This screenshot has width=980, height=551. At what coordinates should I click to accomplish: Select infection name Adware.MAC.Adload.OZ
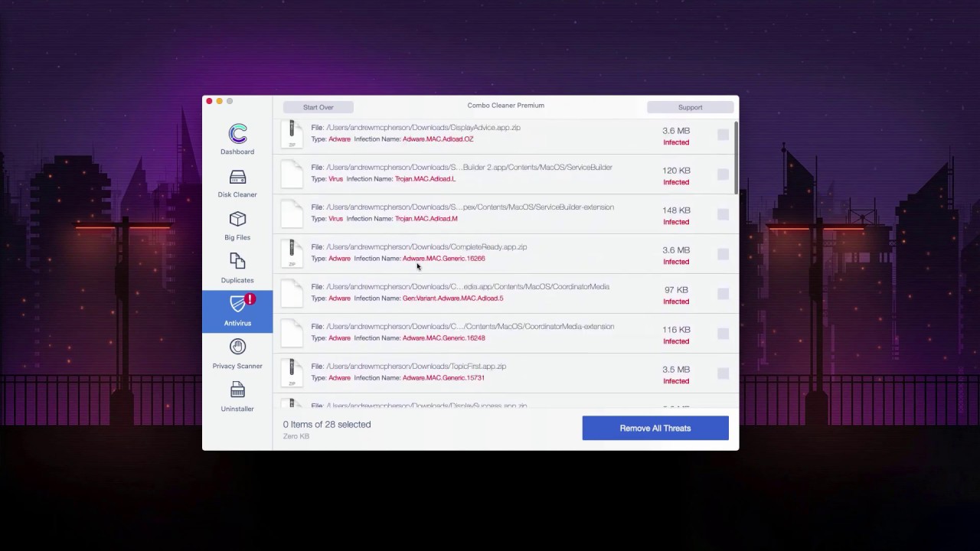438,139
